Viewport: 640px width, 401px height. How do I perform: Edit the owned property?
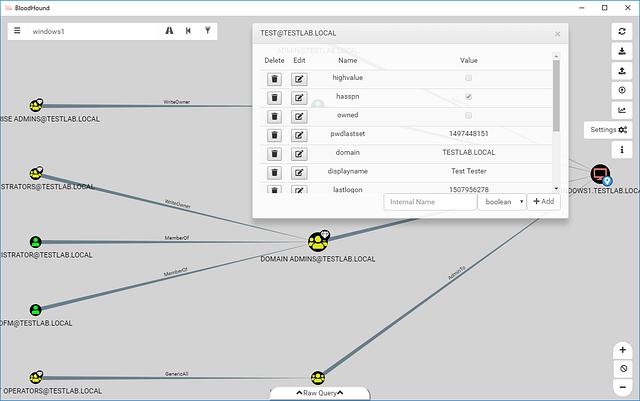299,117
